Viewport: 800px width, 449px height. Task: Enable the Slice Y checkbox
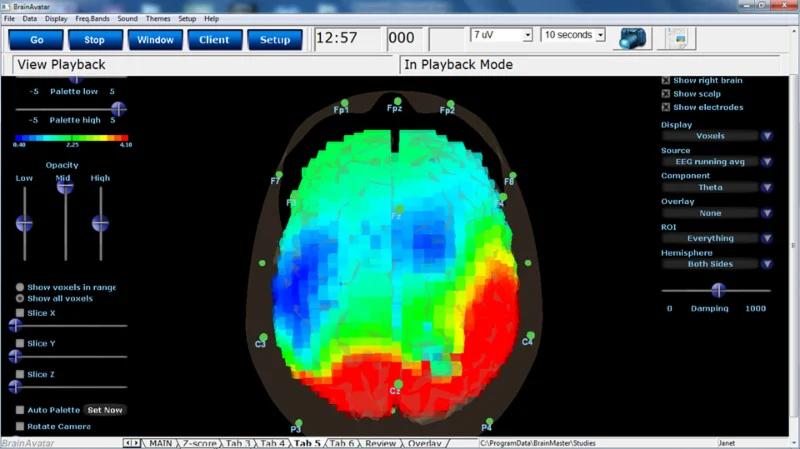tap(20, 343)
